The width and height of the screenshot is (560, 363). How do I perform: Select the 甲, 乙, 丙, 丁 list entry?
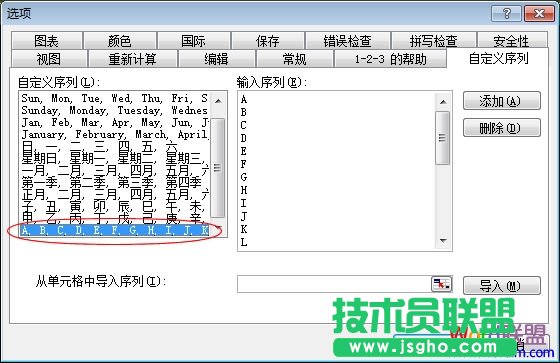click(115, 218)
